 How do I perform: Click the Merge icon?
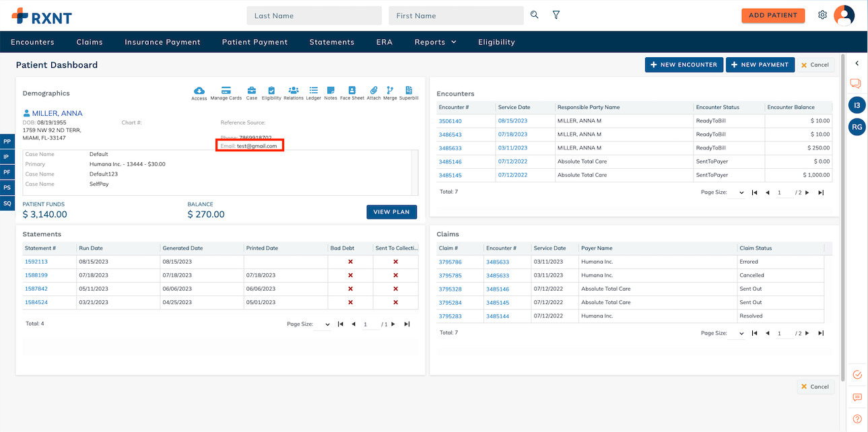click(x=390, y=91)
